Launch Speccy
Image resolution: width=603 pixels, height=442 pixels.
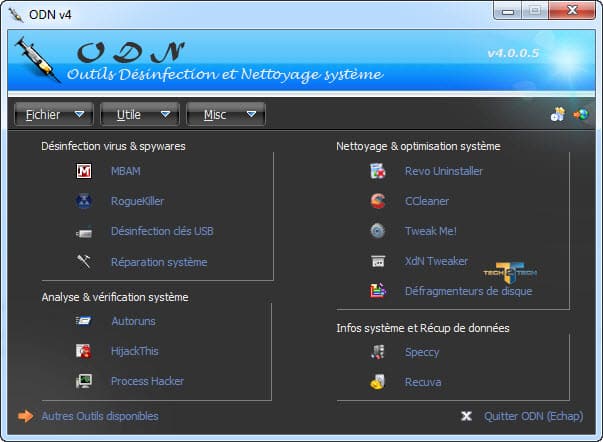coord(422,352)
